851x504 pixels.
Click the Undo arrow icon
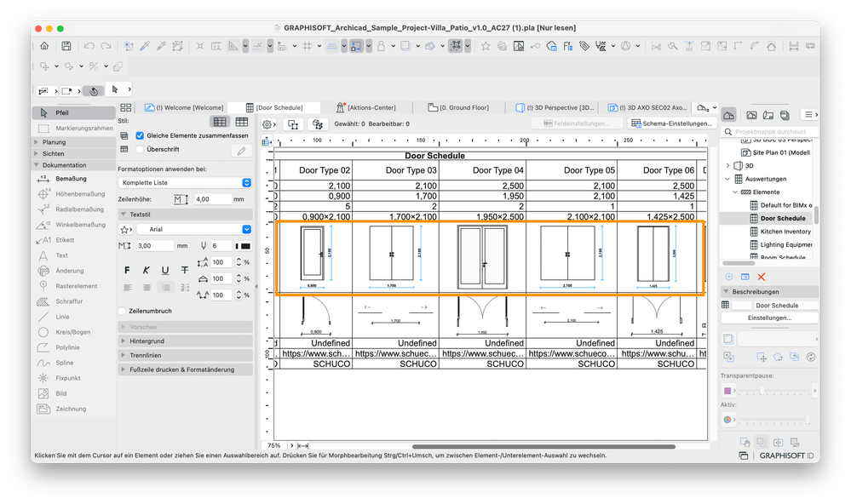[x=89, y=46]
